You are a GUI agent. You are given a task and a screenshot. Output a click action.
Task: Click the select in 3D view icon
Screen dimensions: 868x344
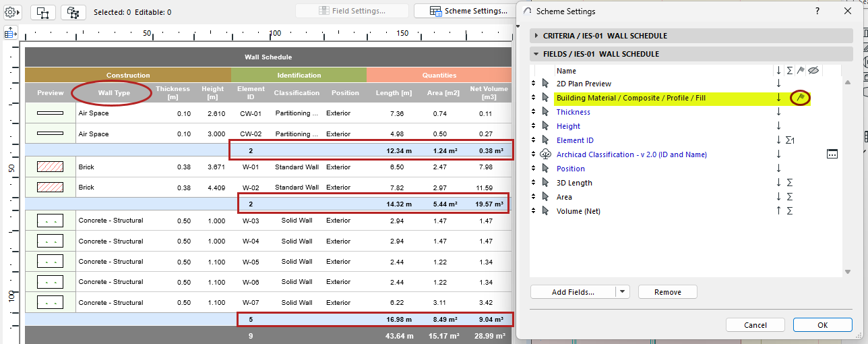tap(73, 12)
